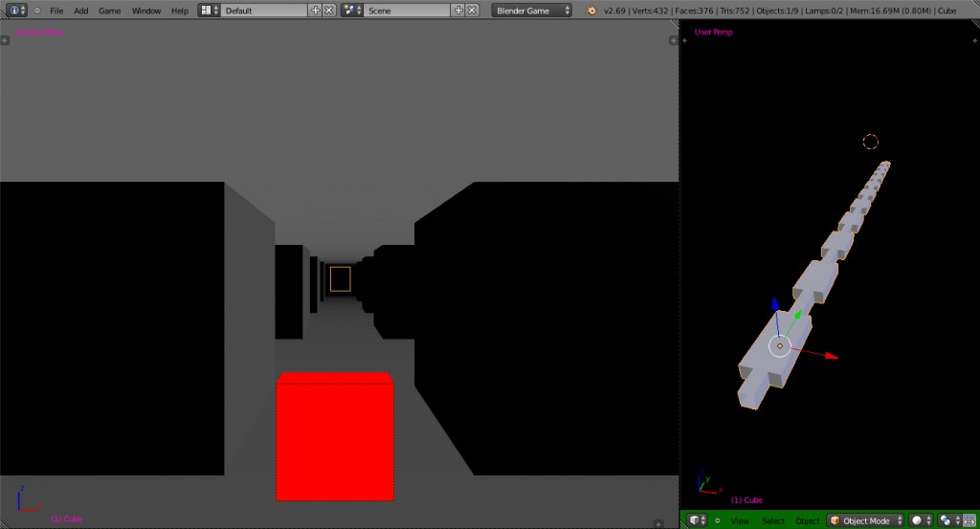Toggle the 3D manipulator button
Viewport: 980px width, 529px height.
970,520
